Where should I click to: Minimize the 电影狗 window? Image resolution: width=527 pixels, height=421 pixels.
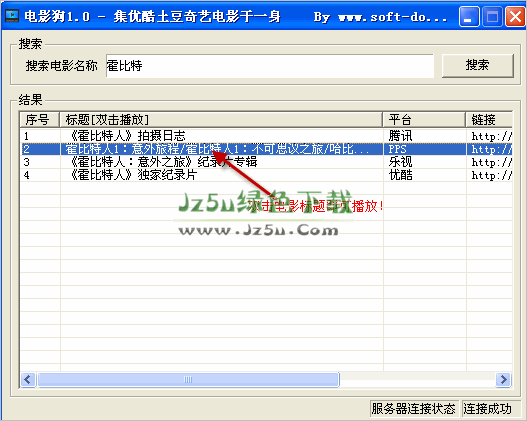[x=469, y=16]
